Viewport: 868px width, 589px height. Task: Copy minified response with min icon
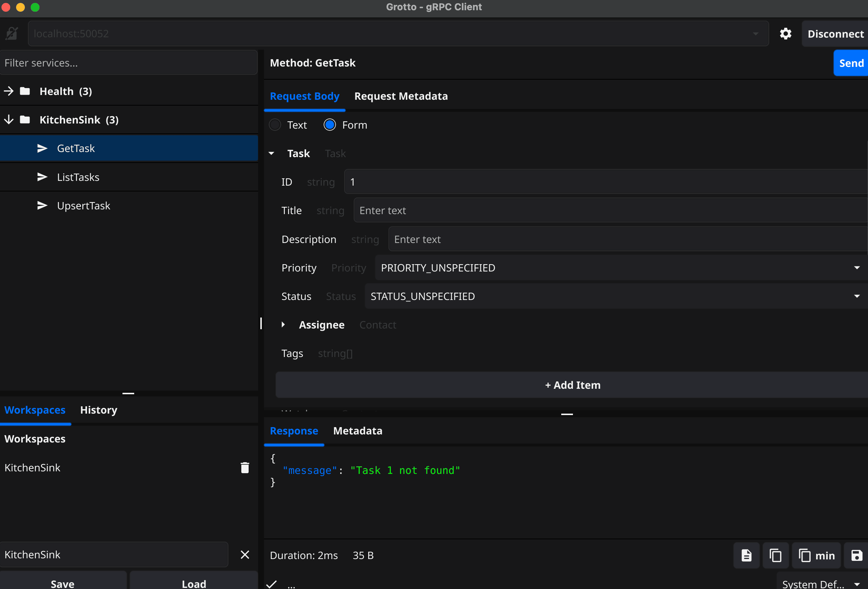pyautogui.click(x=816, y=555)
